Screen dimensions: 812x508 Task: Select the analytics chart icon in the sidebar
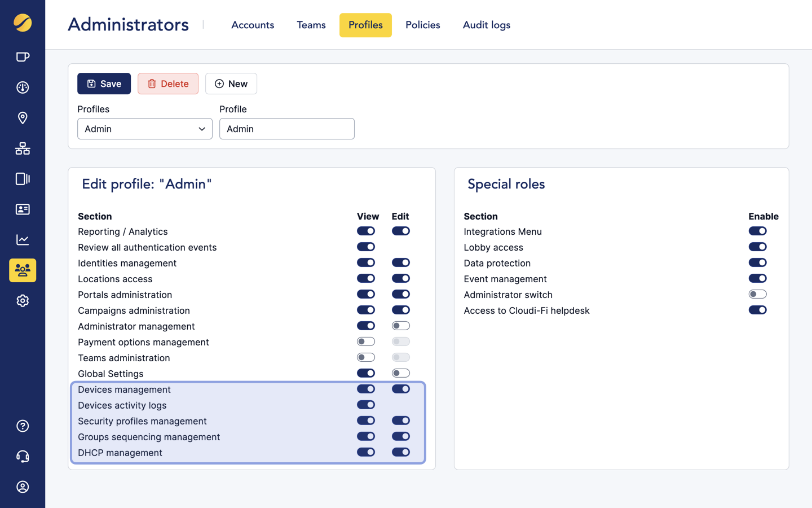pos(23,239)
